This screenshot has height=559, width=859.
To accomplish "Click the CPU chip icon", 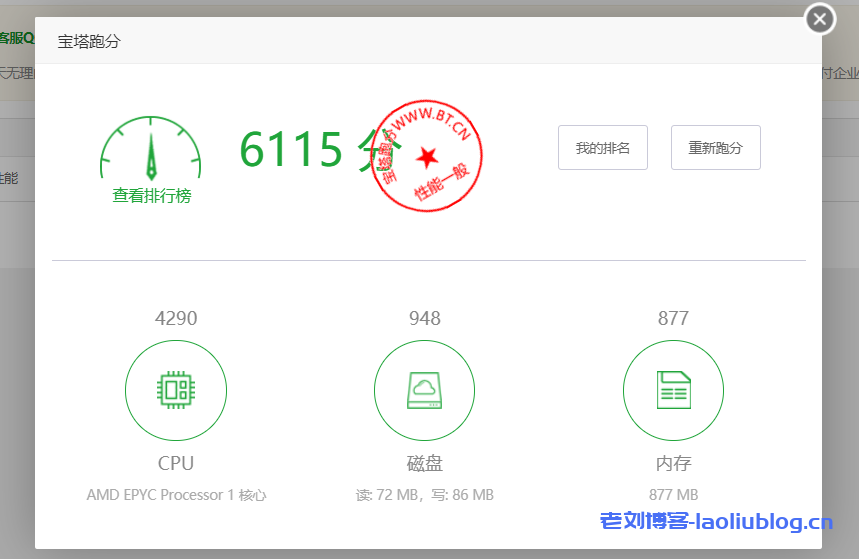I will point(176,390).
